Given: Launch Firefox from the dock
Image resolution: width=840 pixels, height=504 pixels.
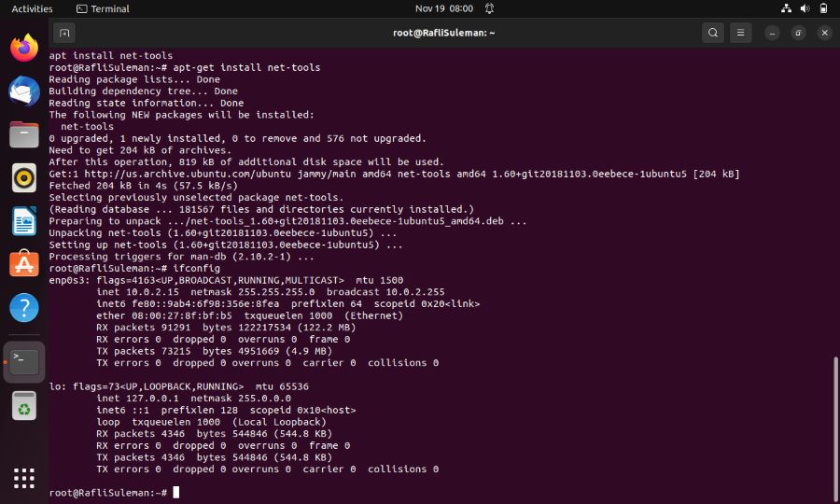Looking at the screenshot, I should [24, 48].
